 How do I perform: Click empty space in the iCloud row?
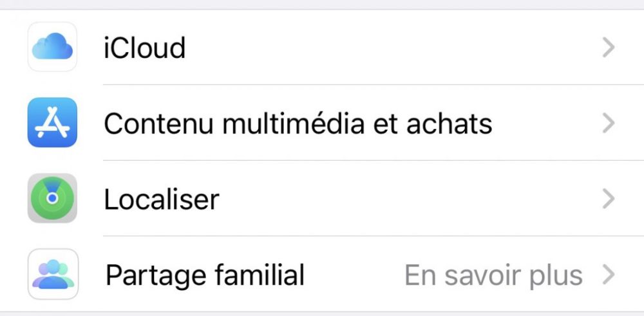tap(386, 48)
